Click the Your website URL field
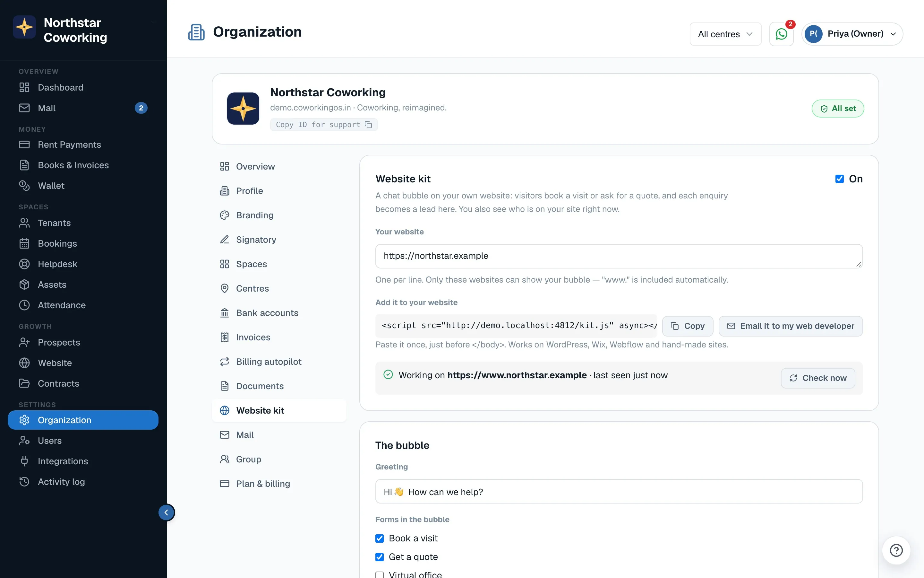Screen dimensions: 924x578 (x=619, y=256)
